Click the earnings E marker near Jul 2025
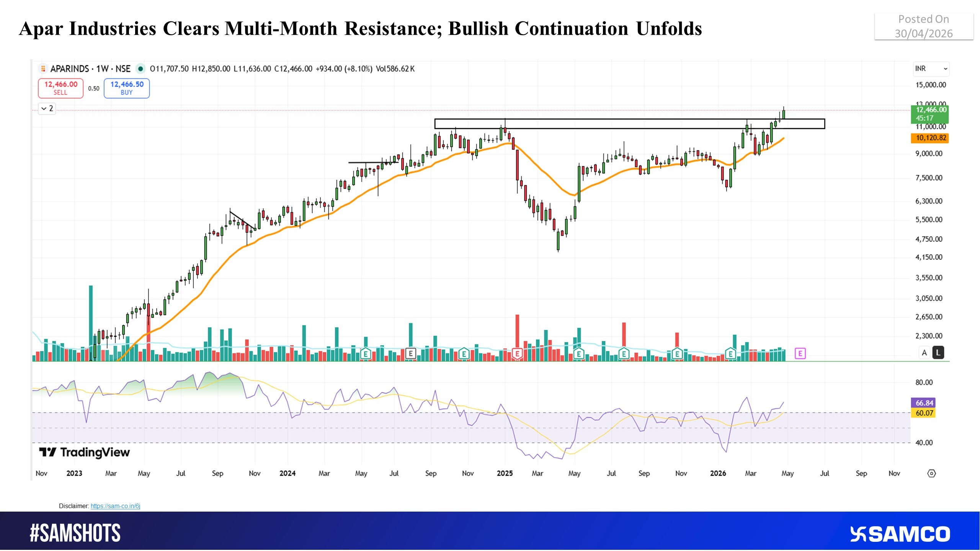 pyautogui.click(x=624, y=354)
